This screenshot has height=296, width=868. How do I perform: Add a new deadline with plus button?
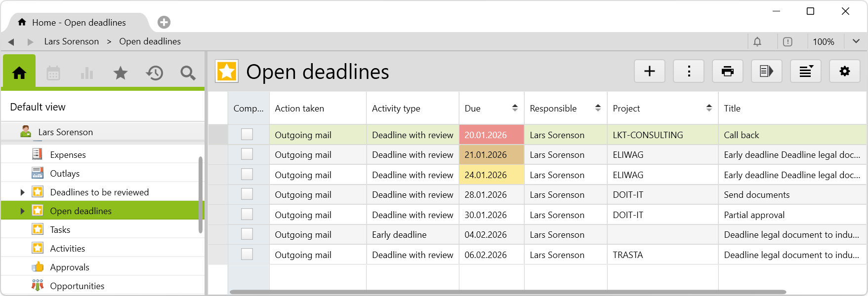[650, 72]
